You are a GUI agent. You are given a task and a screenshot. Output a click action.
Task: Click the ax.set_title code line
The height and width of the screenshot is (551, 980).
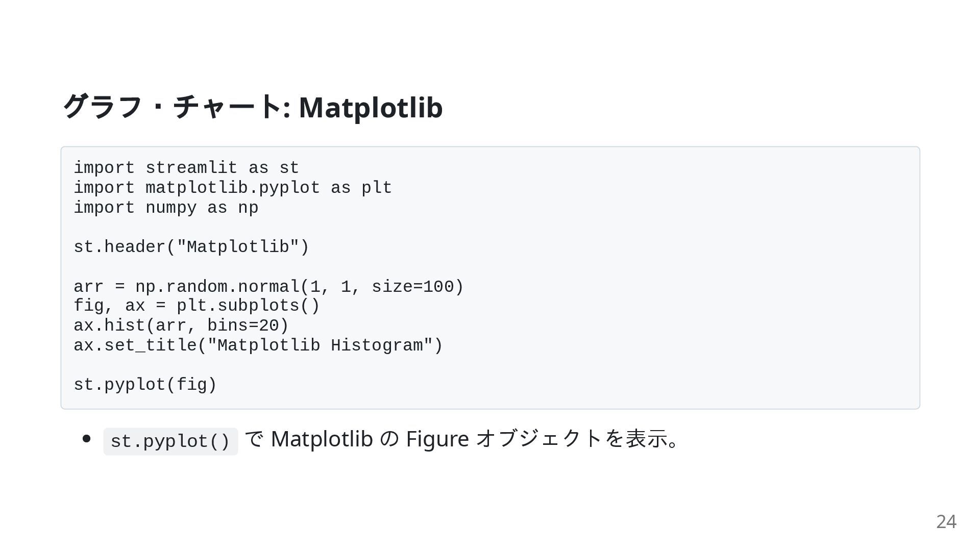[x=258, y=345]
